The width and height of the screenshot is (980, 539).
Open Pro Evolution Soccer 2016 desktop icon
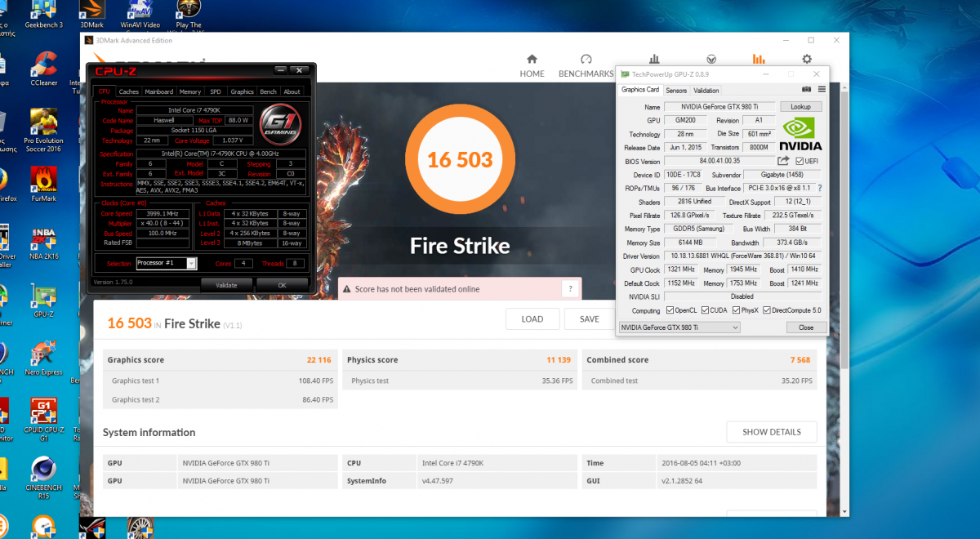[x=43, y=131]
